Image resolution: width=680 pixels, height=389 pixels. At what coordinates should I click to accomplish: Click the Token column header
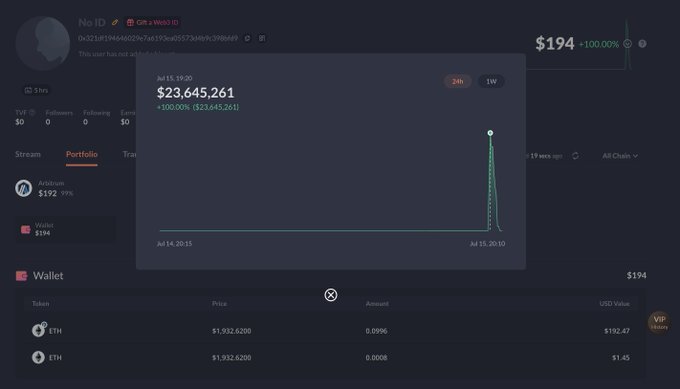click(40, 304)
